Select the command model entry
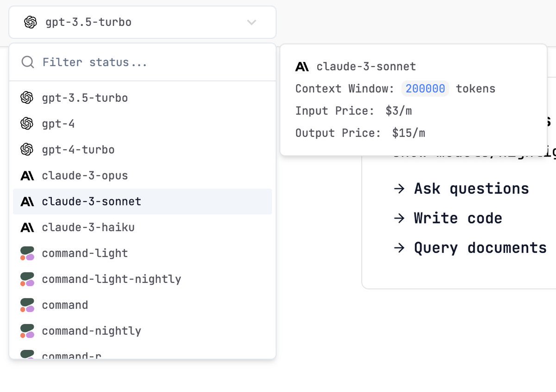556x392 pixels. (x=142, y=305)
